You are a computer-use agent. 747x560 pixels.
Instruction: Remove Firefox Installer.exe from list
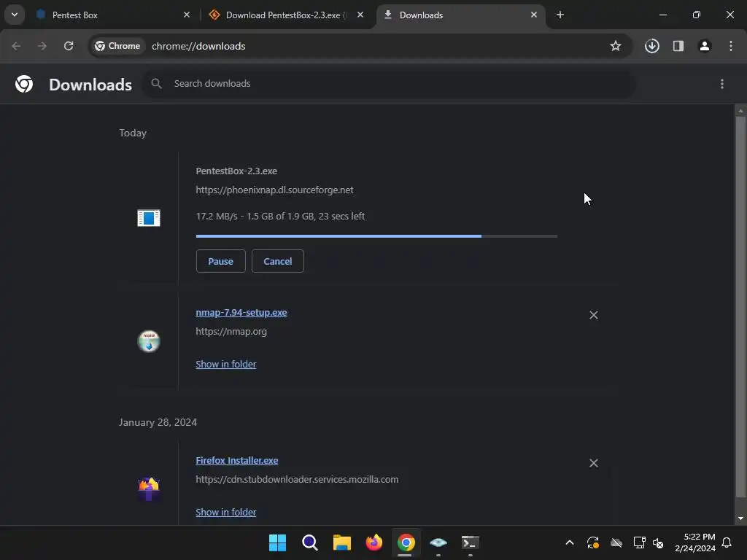tap(594, 463)
